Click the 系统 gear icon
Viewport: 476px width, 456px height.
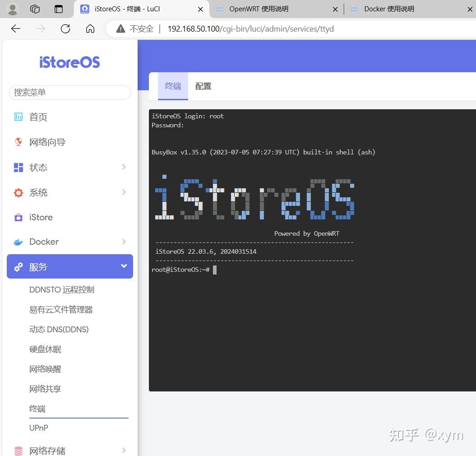pyautogui.click(x=18, y=192)
